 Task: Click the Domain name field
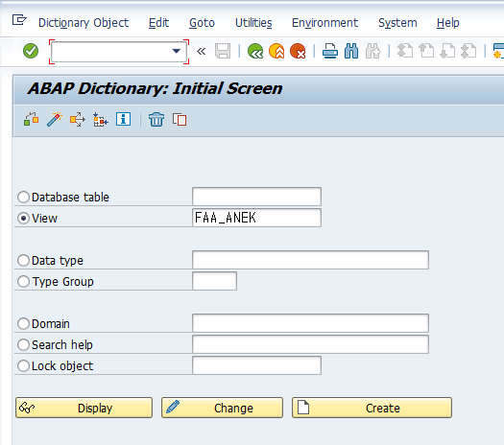pos(310,323)
